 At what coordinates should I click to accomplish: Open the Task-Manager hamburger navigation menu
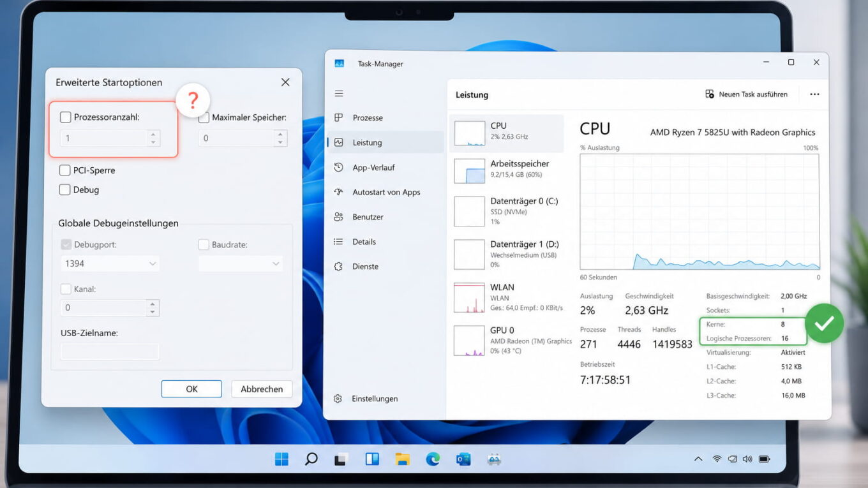click(339, 94)
